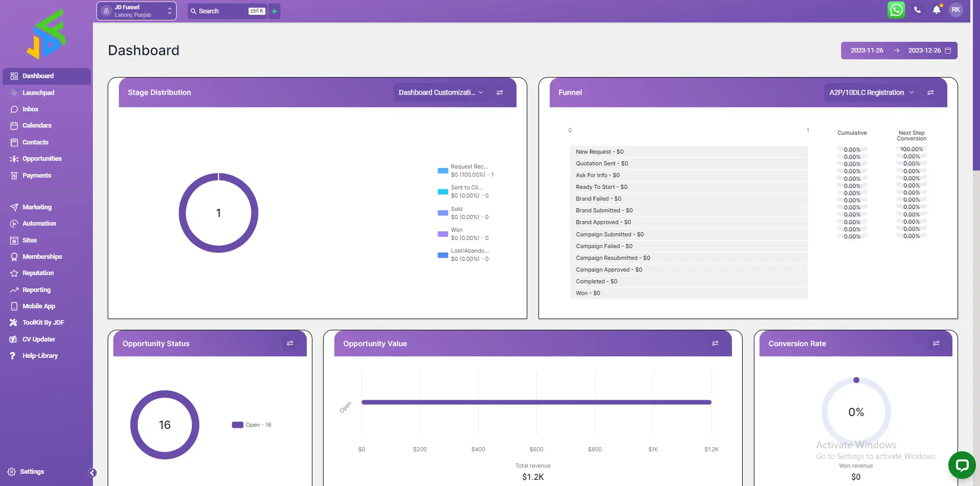Open Settings at the sidebar bottom
Screen dimensions: 980x486
tap(32, 472)
